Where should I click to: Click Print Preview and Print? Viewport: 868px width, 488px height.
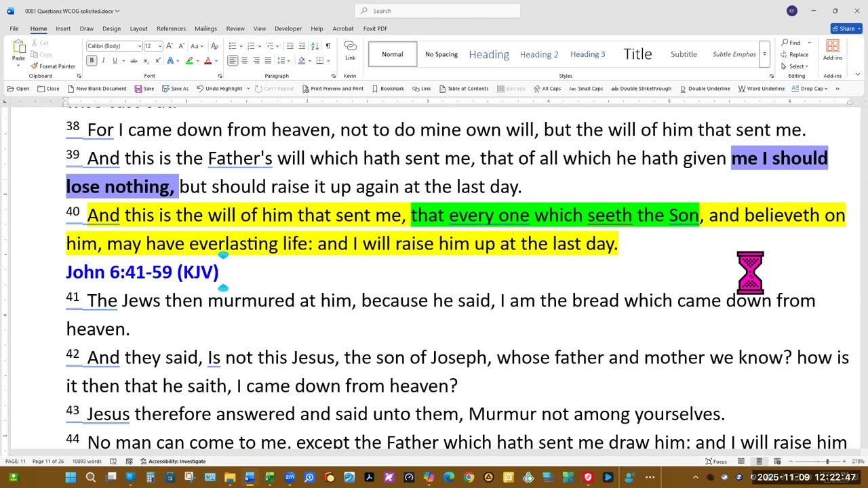[x=332, y=89]
